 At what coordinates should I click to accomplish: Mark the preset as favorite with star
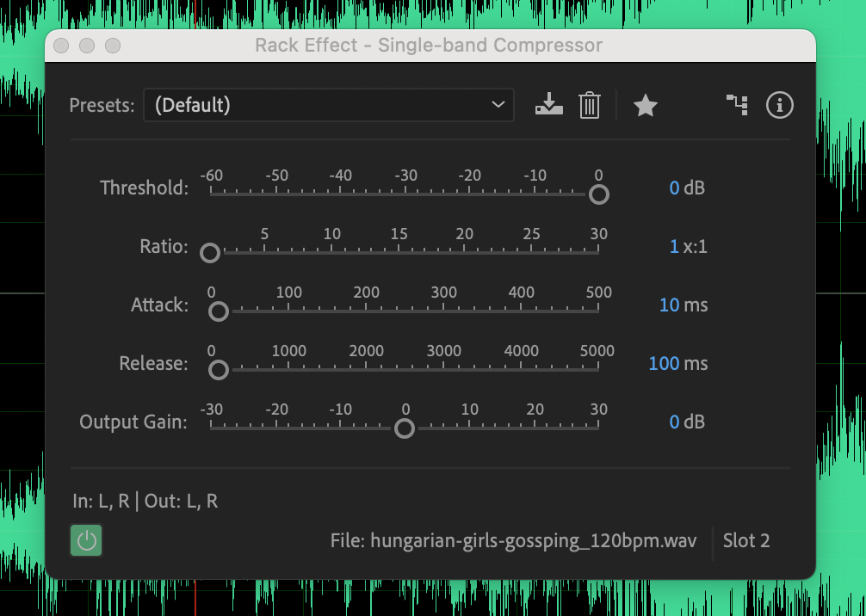(x=645, y=106)
